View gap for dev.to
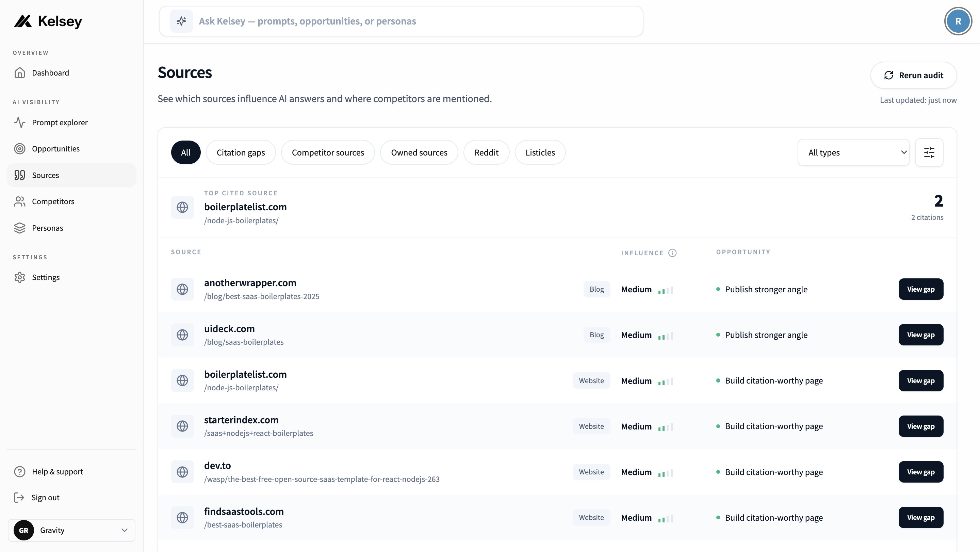 click(921, 472)
